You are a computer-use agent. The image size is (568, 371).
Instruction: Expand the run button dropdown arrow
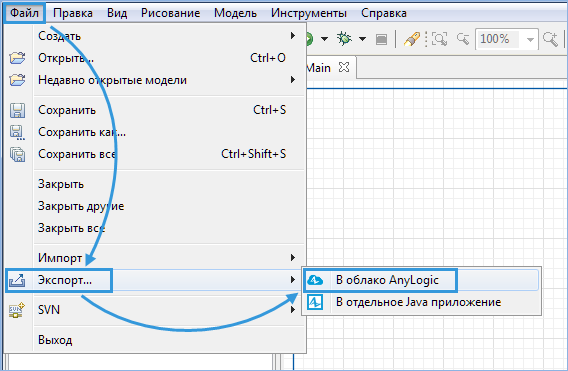(324, 39)
